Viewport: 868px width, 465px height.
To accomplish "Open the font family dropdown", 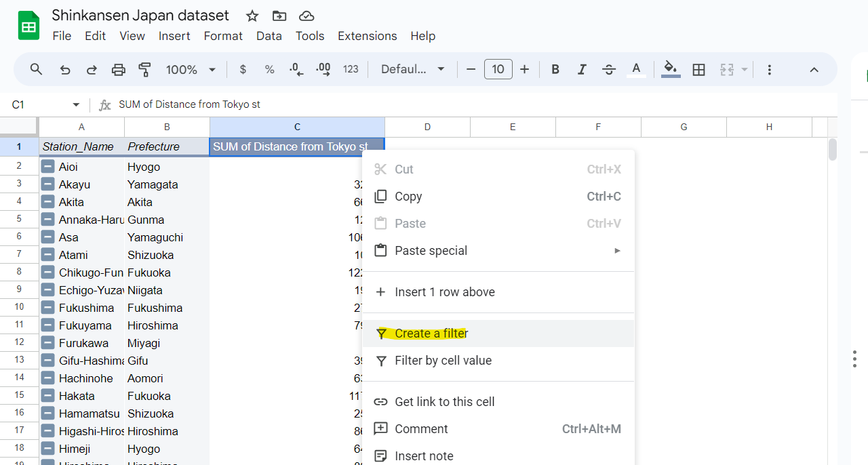I will pos(412,69).
